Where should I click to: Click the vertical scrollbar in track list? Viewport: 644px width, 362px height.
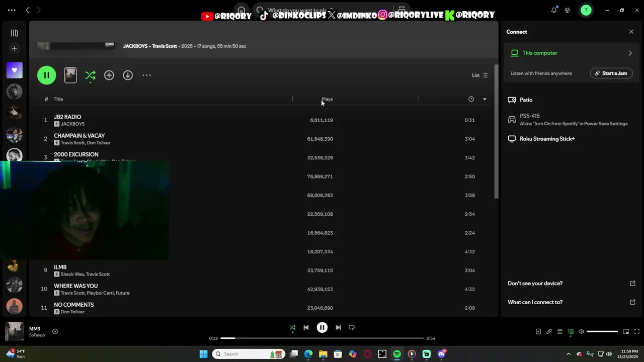coord(496,132)
